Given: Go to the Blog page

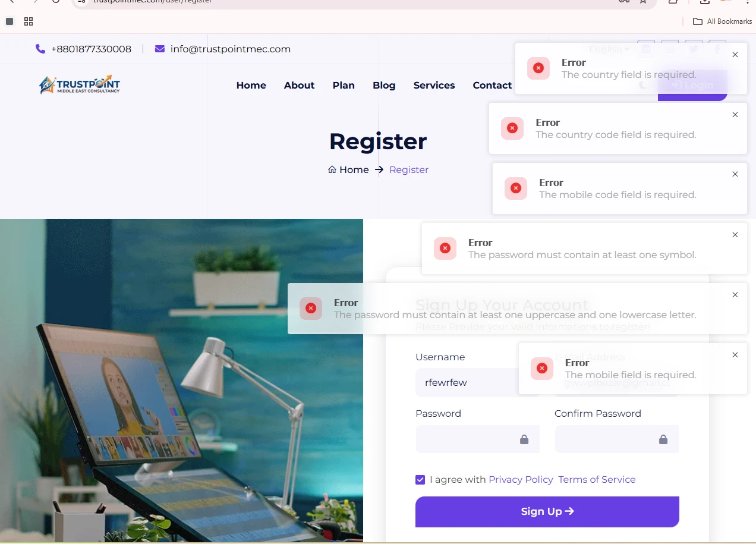Looking at the screenshot, I should (x=384, y=85).
